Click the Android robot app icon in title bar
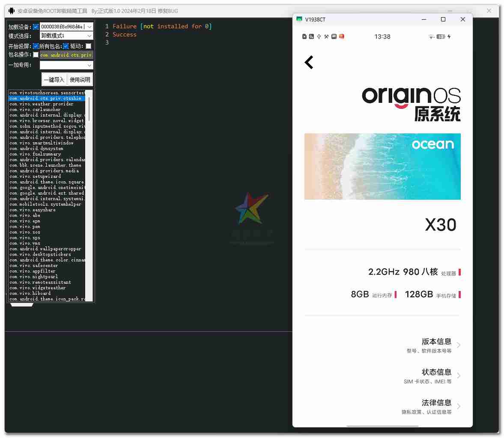504x438 pixels. [x=12, y=11]
